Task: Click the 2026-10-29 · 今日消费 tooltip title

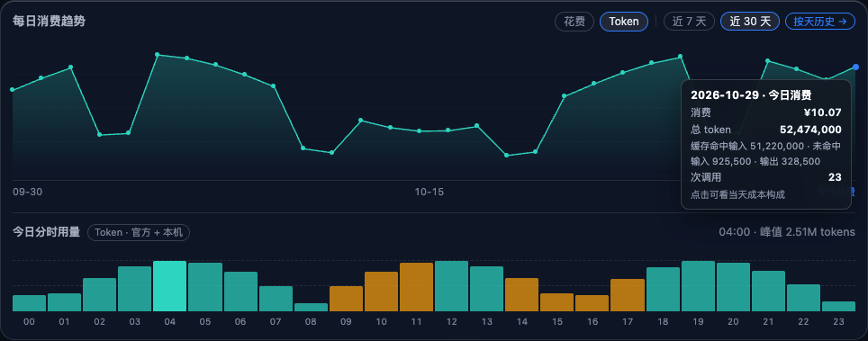Action: click(751, 95)
